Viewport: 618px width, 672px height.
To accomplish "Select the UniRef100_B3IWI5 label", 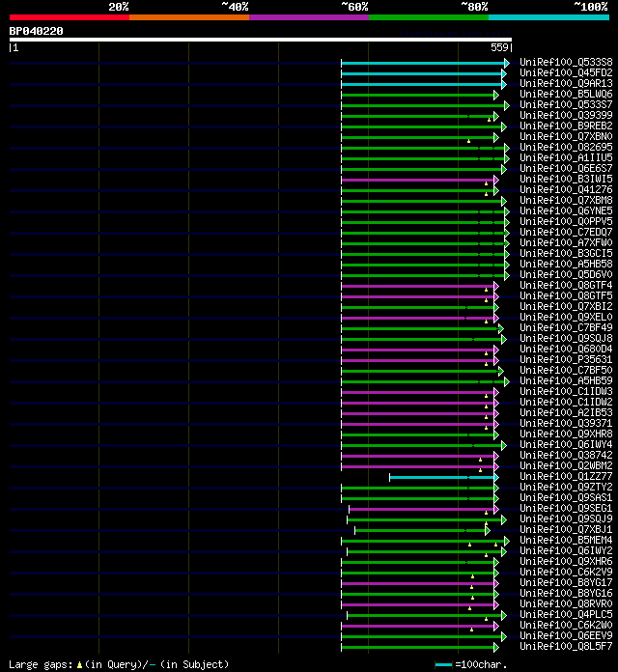I will point(566,180).
